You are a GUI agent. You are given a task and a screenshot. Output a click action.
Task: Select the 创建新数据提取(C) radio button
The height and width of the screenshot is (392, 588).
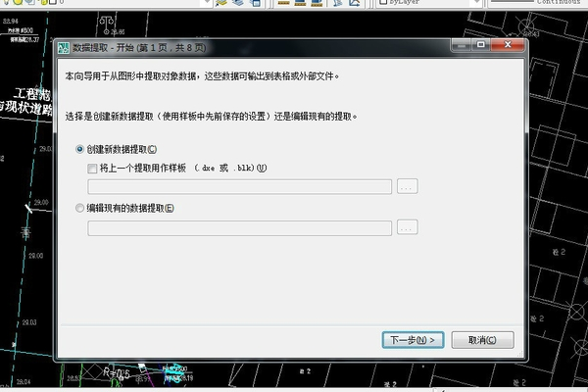[79, 149]
